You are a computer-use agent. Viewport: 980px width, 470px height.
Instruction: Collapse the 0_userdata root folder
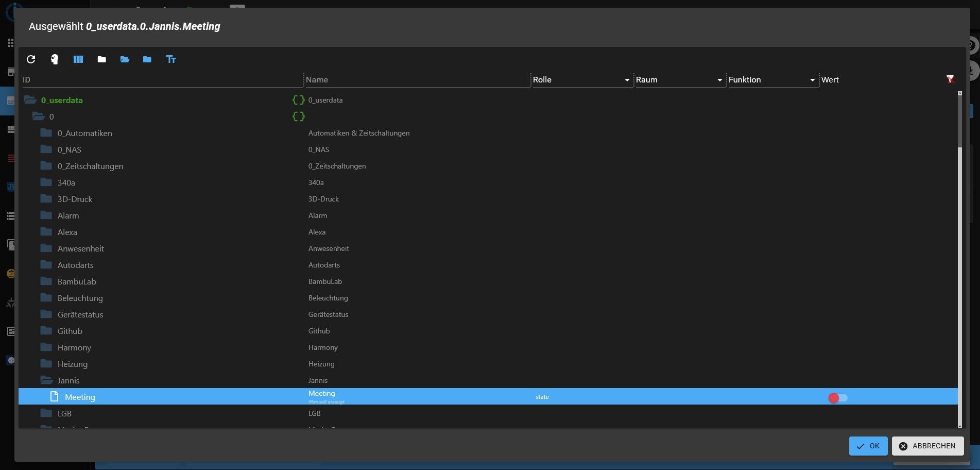[x=30, y=100]
